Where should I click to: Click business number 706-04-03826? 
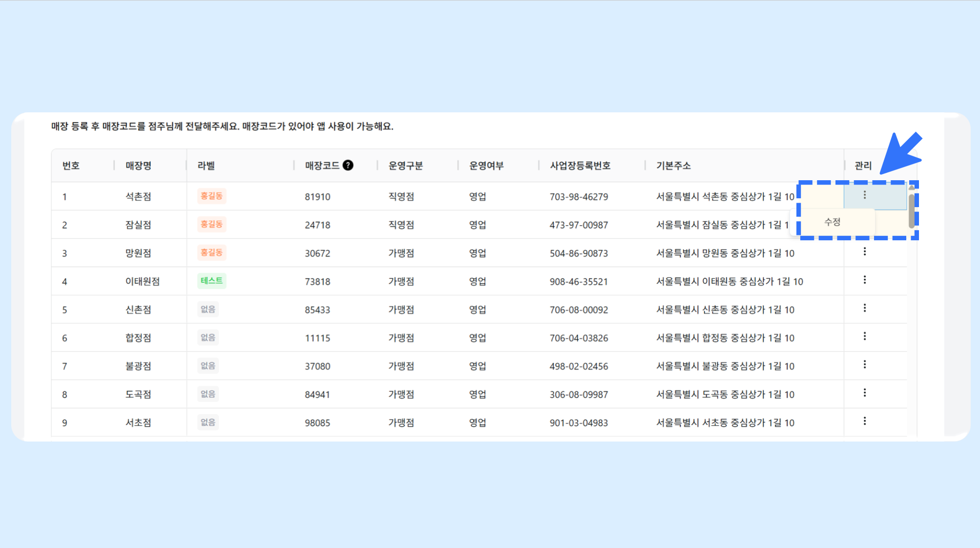(579, 338)
